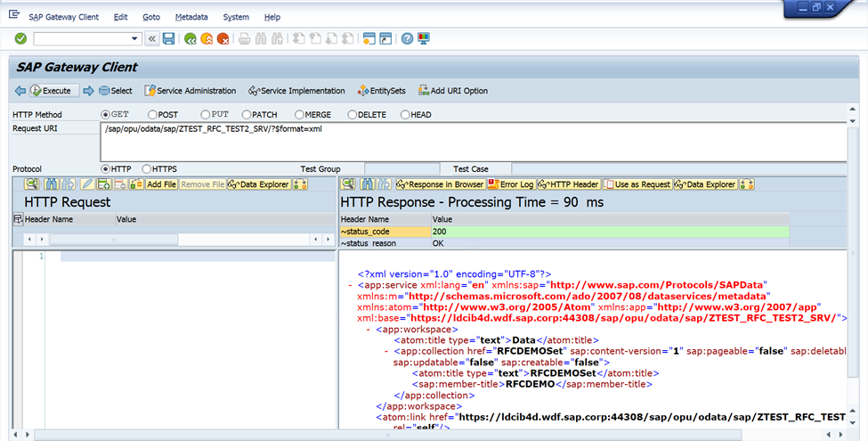The height and width of the screenshot is (441, 868).
Task: Click the orange Exit icon
Action: tap(207, 39)
